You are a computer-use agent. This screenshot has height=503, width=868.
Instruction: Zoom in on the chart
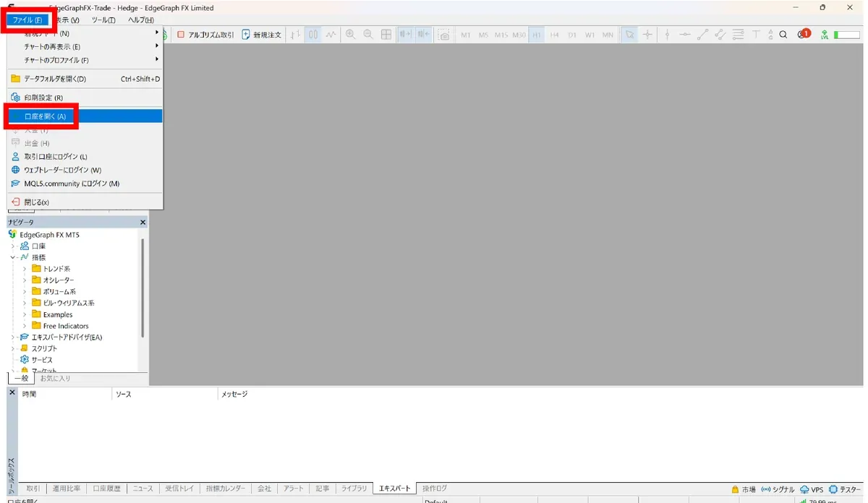(351, 34)
